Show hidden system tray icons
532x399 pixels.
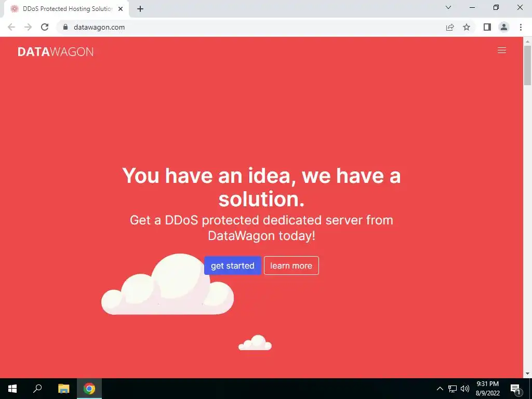point(440,389)
